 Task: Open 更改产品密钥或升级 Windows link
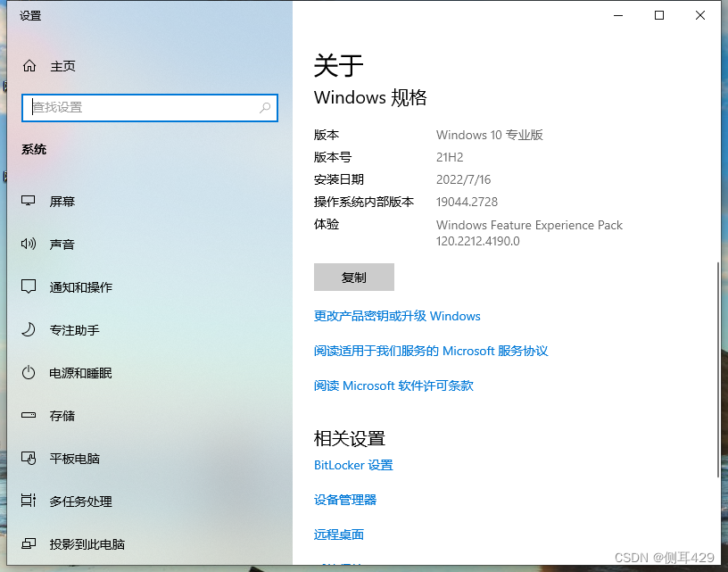[397, 316]
